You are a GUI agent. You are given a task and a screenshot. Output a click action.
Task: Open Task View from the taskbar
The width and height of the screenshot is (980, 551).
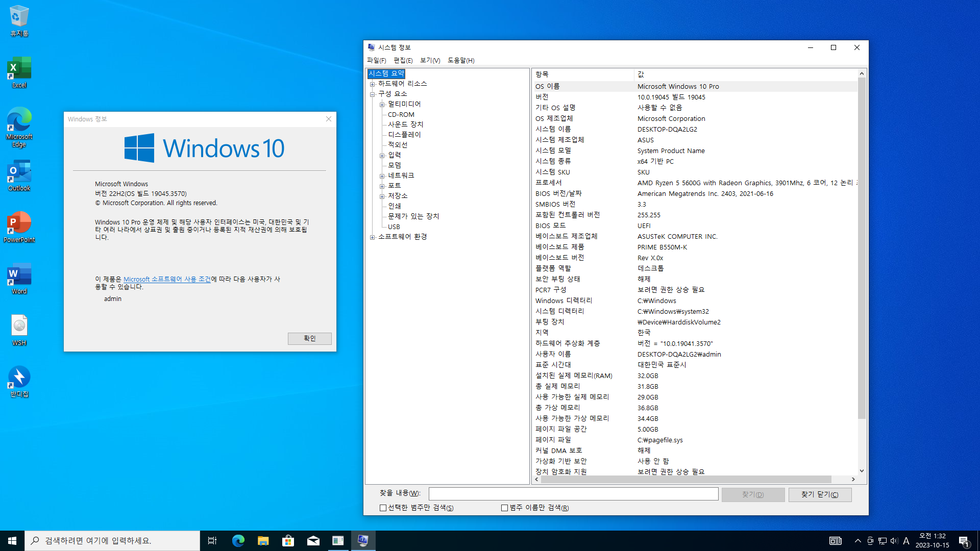212,541
